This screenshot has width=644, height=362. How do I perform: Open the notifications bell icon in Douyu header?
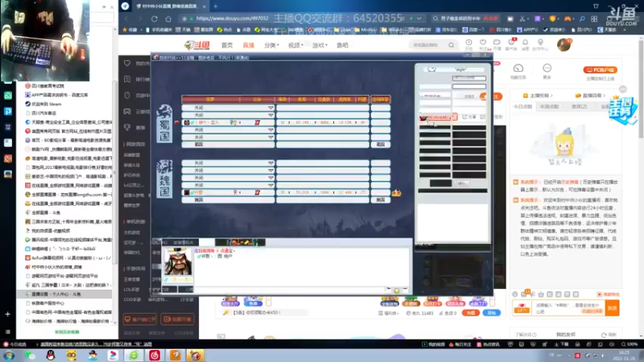pyautogui.click(x=525, y=43)
